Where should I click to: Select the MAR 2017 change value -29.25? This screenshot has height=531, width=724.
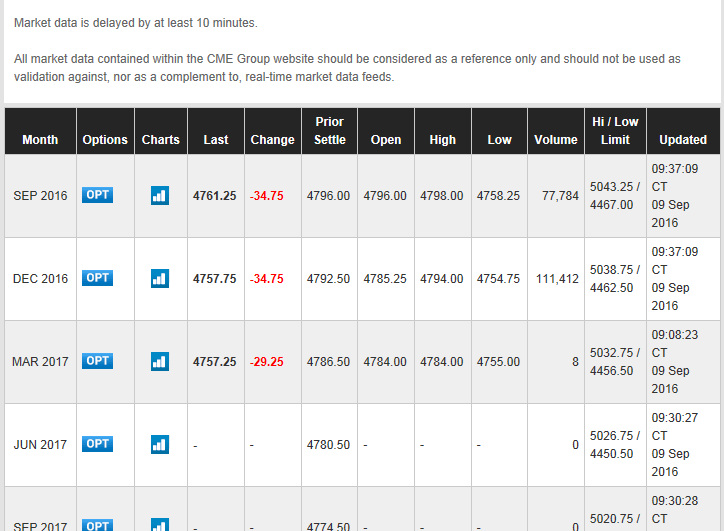point(267,362)
